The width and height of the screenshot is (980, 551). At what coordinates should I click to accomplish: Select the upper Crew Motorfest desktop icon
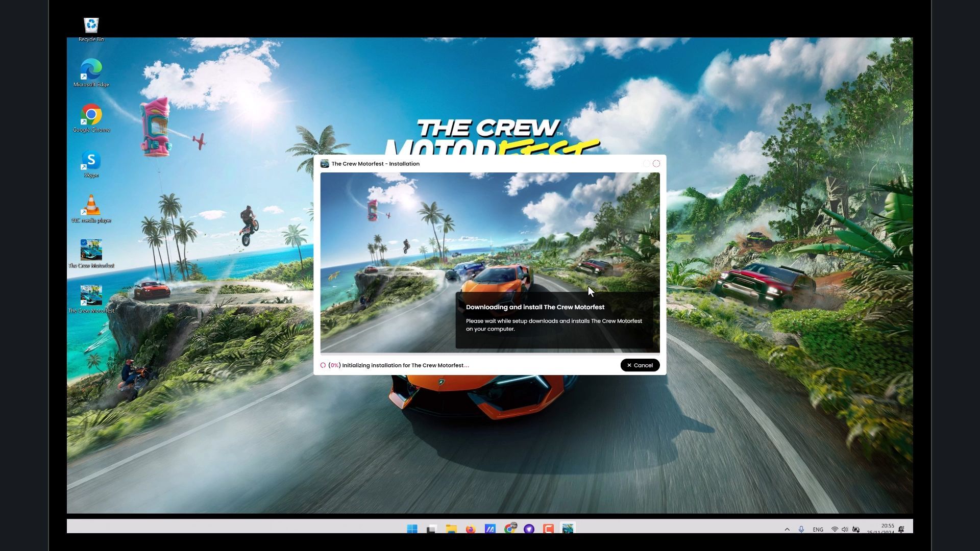coord(91,254)
